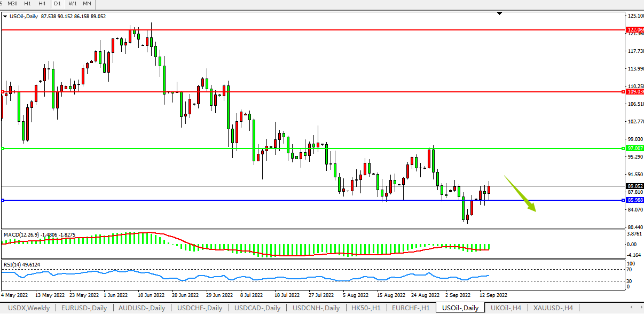Select the green 97.007 horizontal line handle
The image size is (644, 314).
point(3,148)
